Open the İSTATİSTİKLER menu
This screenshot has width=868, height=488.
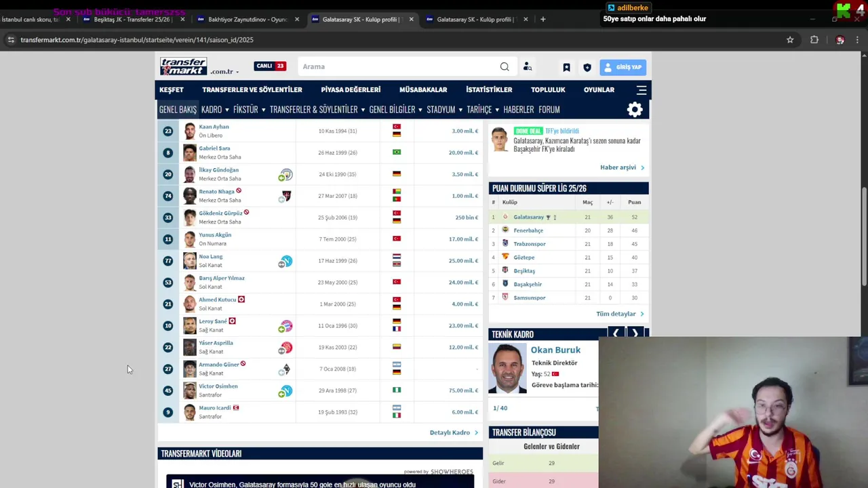coord(489,89)
